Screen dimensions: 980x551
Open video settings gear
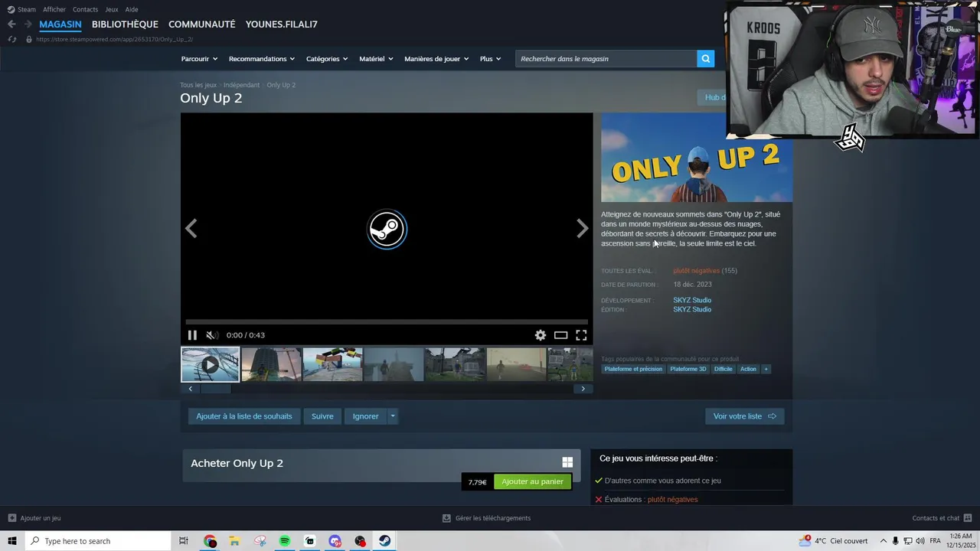point(541,335)
